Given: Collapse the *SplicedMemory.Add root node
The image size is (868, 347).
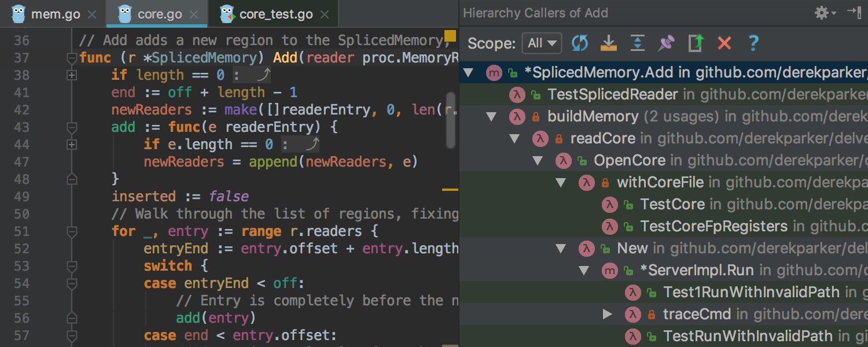Looking at the screenshot, I should click(x=468, y=73).
